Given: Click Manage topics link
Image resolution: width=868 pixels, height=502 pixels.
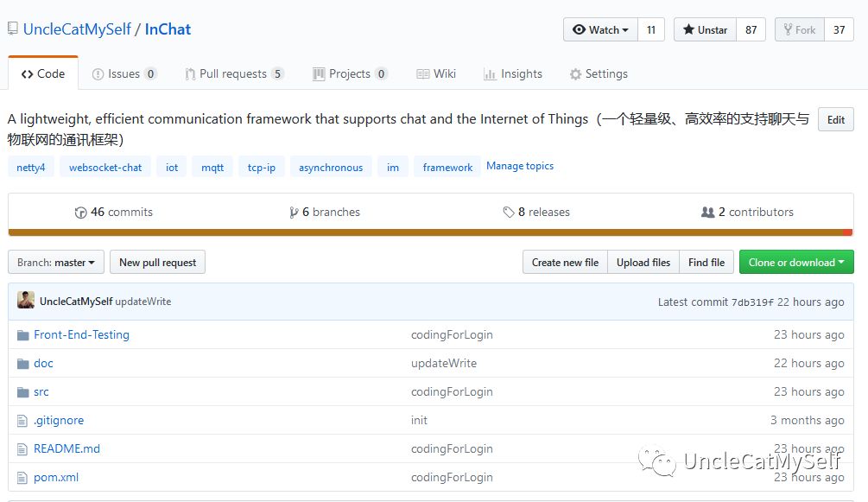Looking at the screenshot, I should point(520,166).
